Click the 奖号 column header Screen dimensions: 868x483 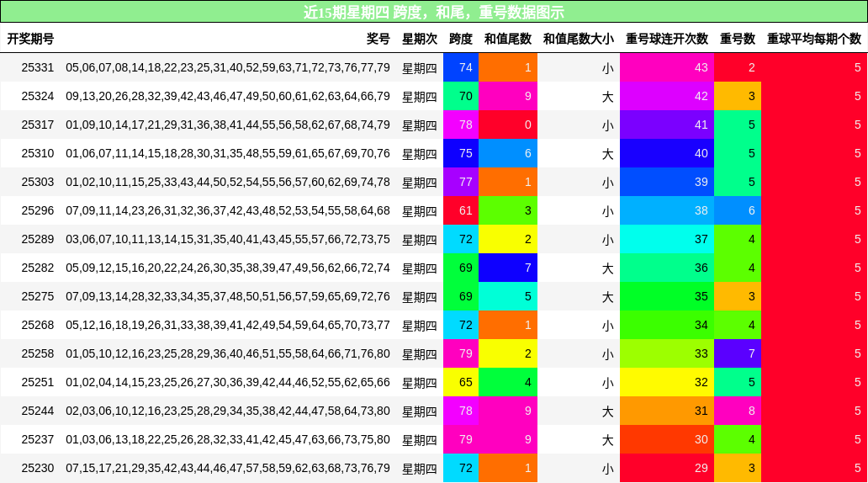tap(378, 39)
